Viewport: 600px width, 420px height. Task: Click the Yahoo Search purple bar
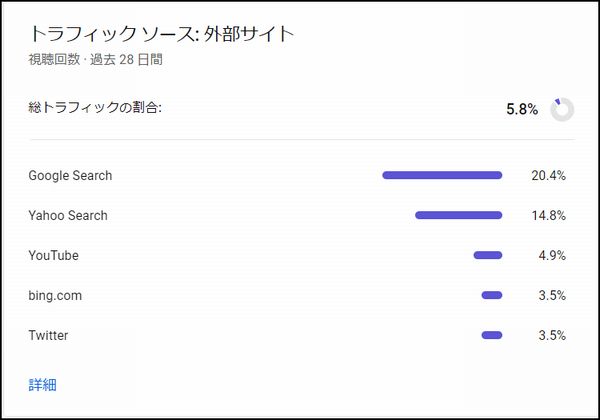pyautogui.click(x=458, y=215)
